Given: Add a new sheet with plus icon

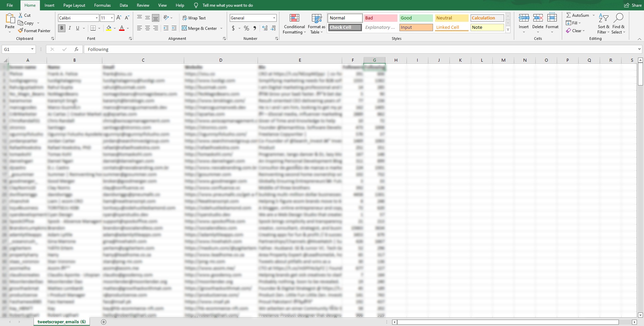Looking at the screenshot, I should coord(104,322).
